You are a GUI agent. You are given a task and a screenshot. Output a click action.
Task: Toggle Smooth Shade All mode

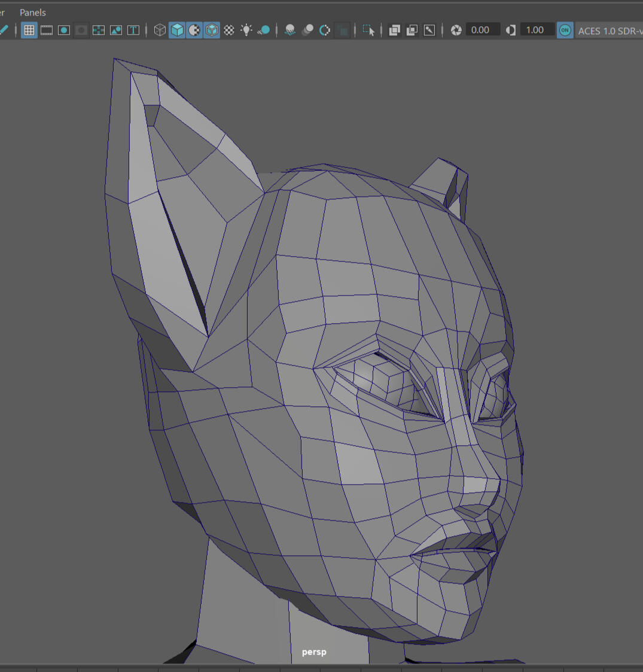click(177, 30)
